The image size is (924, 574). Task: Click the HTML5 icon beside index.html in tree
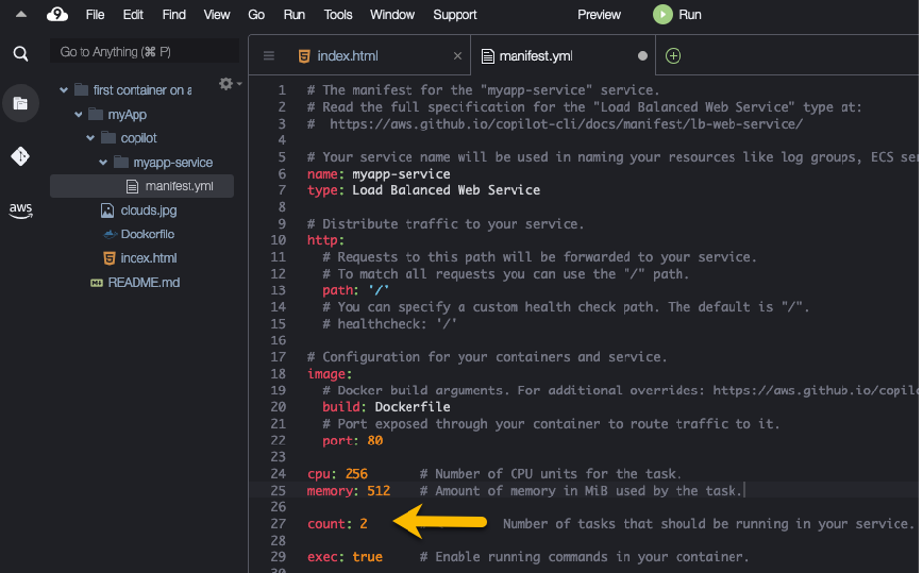pos(109,258)
